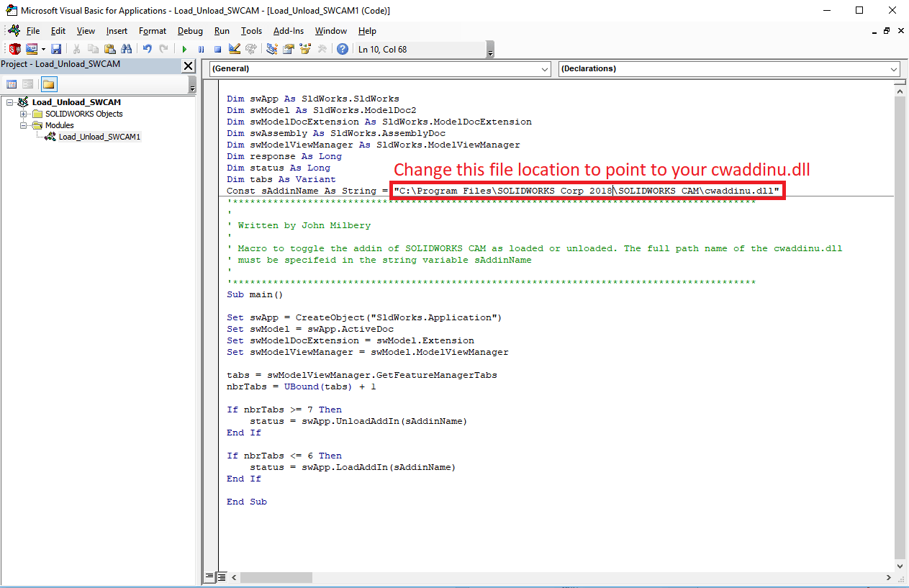This screenshot has width=909, height=588.
Task: Close the Project Explorer panel
Action: tap(189, 65)
